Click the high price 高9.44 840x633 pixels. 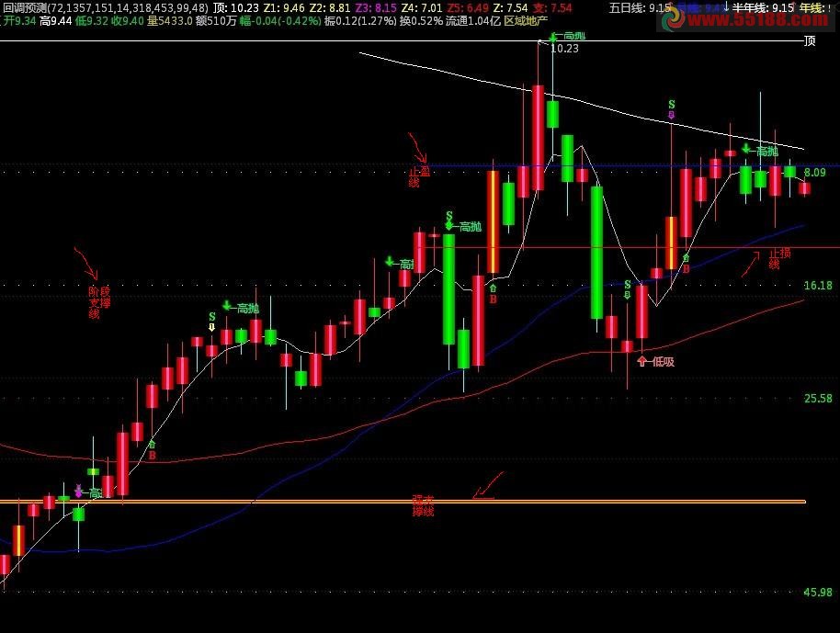click(56, 21)
